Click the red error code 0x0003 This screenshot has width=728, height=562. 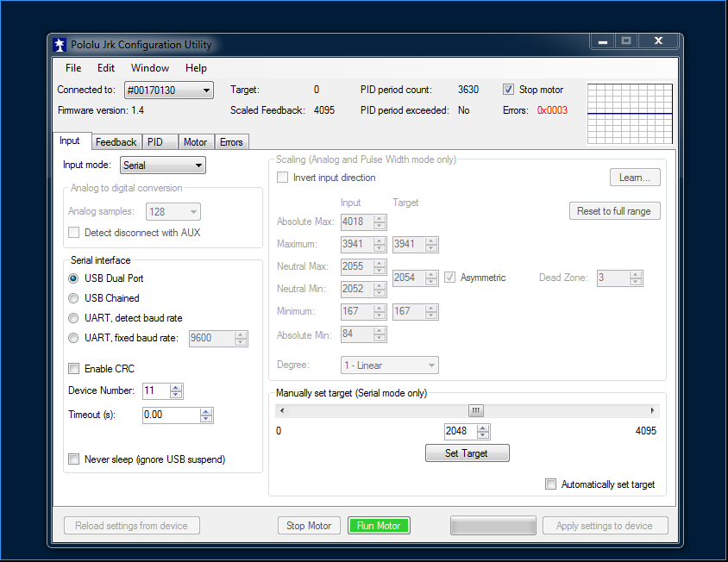click(x=552, y=110)
